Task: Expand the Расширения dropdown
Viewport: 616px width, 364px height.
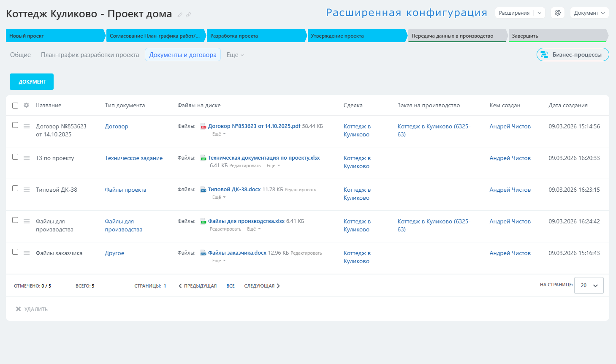Action: pyautogui.click(x=539, y=13)
